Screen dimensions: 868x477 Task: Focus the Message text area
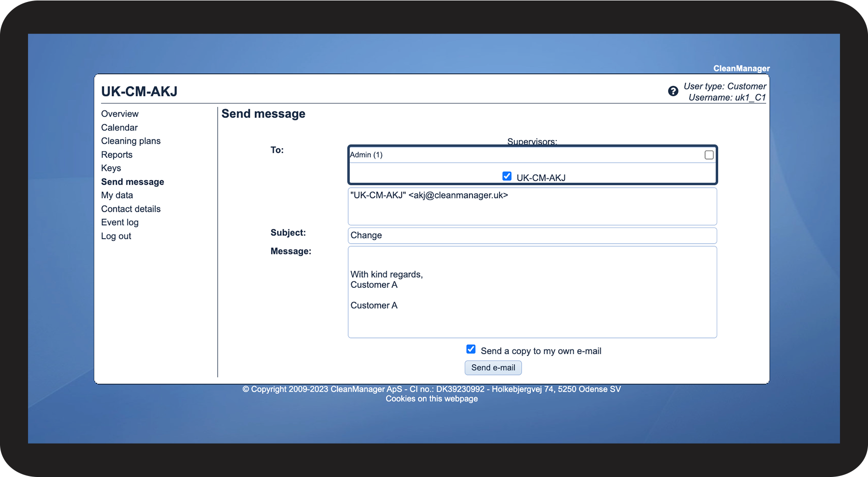coord(532,292)
